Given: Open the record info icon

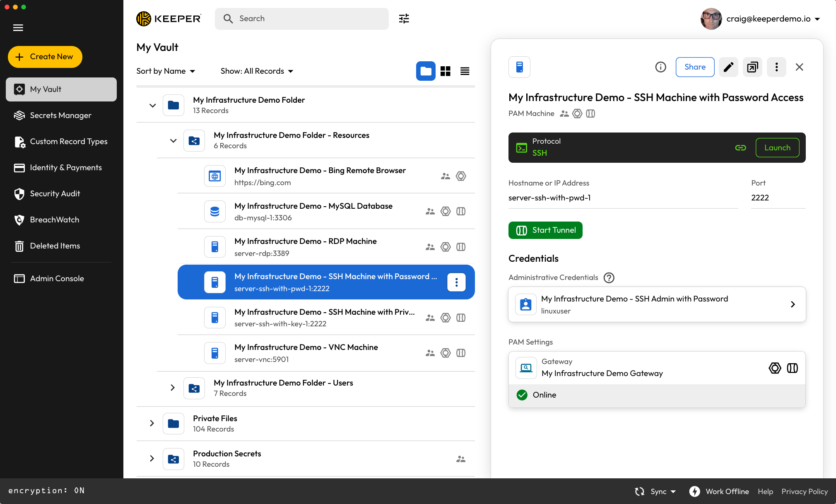Looking at the screenshot, I should pyautogui.click(x=660, y=67).
